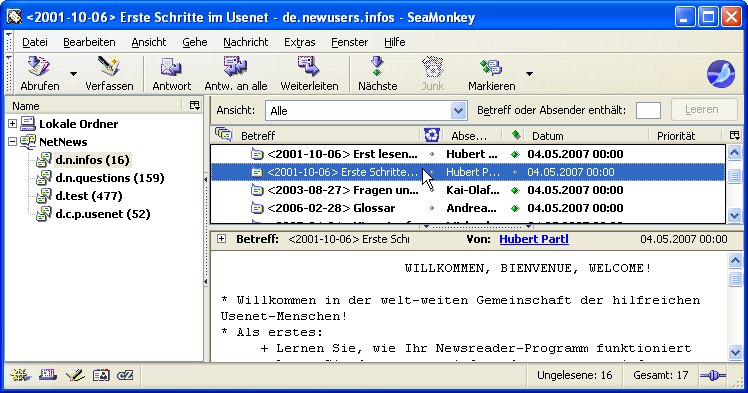Click the SeaMonkey throbber logo

[x=720, y=74]
